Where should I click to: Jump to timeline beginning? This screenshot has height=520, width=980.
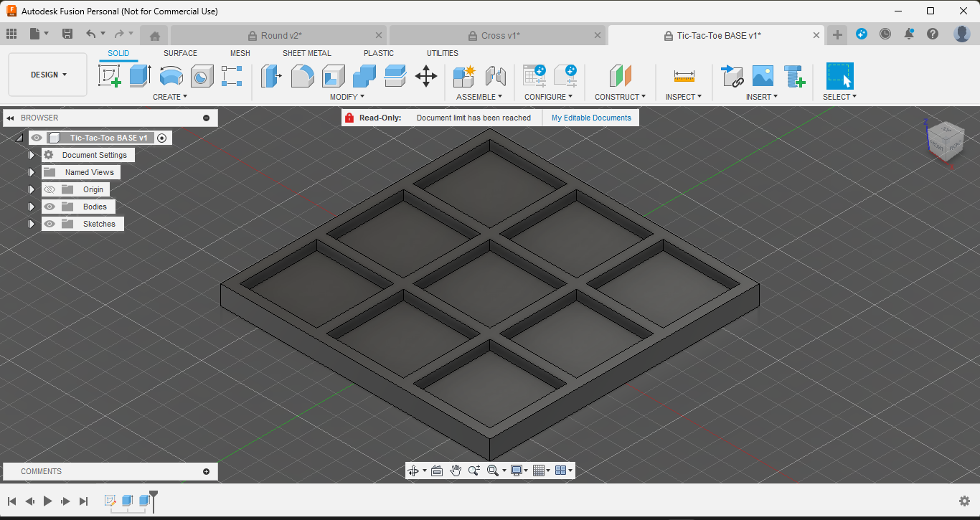[x=11, y=501]
